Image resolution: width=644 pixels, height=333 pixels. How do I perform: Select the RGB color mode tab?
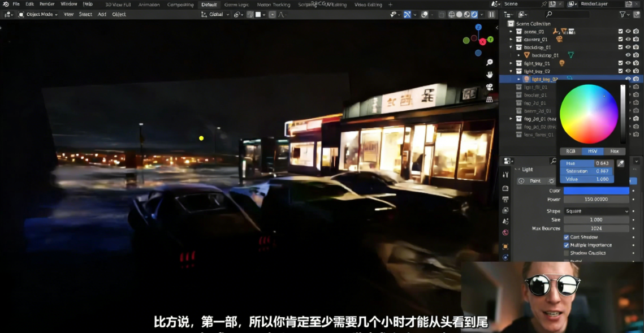[570, 152]
